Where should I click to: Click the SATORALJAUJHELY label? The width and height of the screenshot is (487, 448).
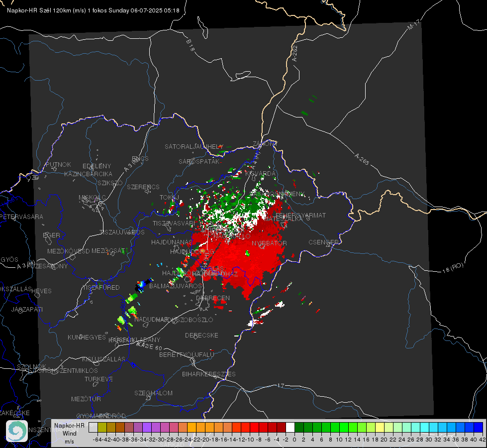point(194,146)
